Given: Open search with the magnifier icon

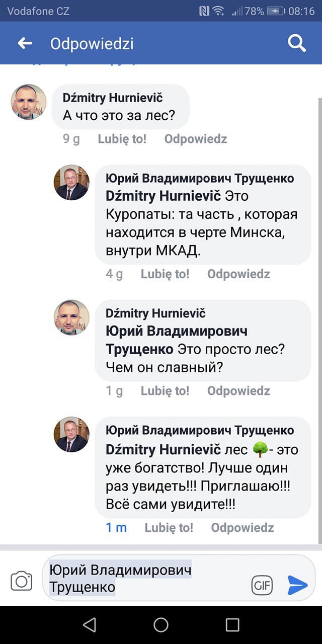Looking at the screenshot, I should click(x=296, y=44).
